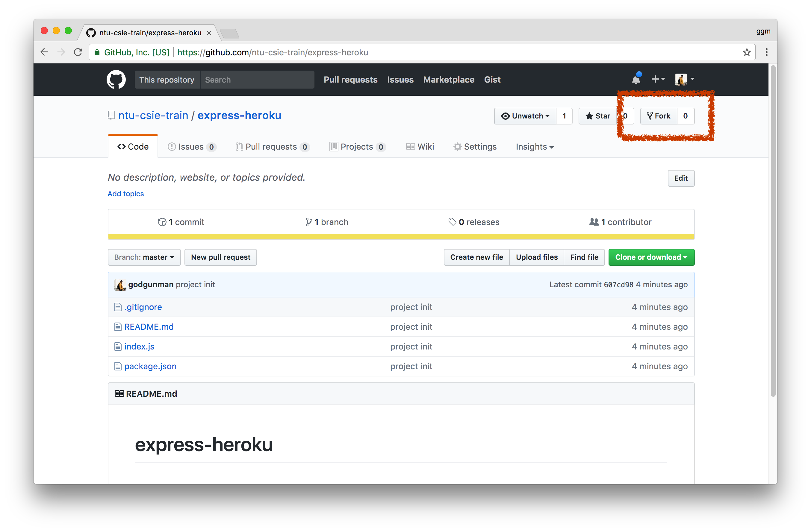Viewport: 811px width, 532px height.
Task: Click the .gitignore file icon
Action: point(118,307)
